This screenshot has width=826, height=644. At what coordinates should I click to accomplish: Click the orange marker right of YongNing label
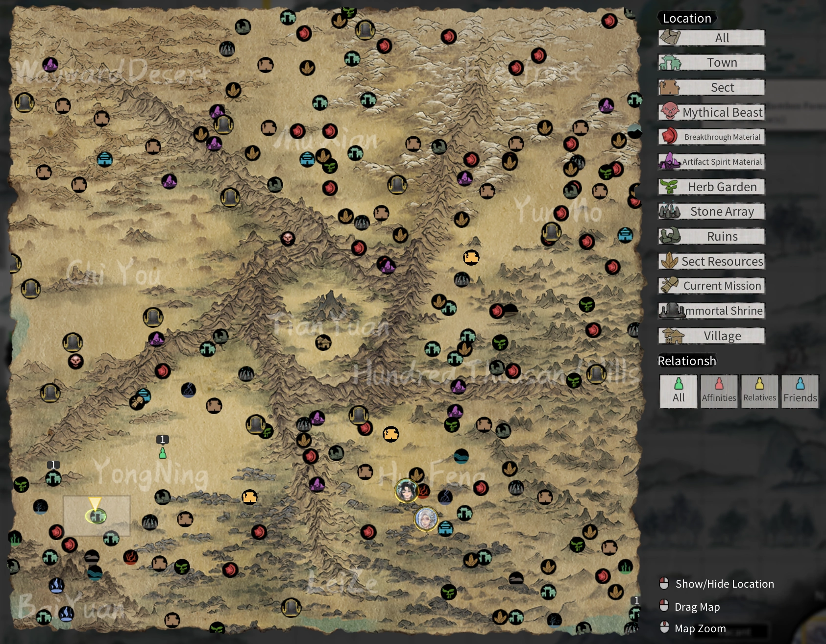pyautogui.click(x=250, y=497)
